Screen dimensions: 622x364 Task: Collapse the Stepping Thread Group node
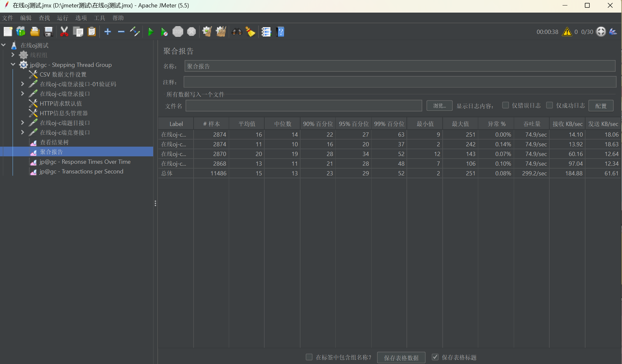tap(13, 65)
